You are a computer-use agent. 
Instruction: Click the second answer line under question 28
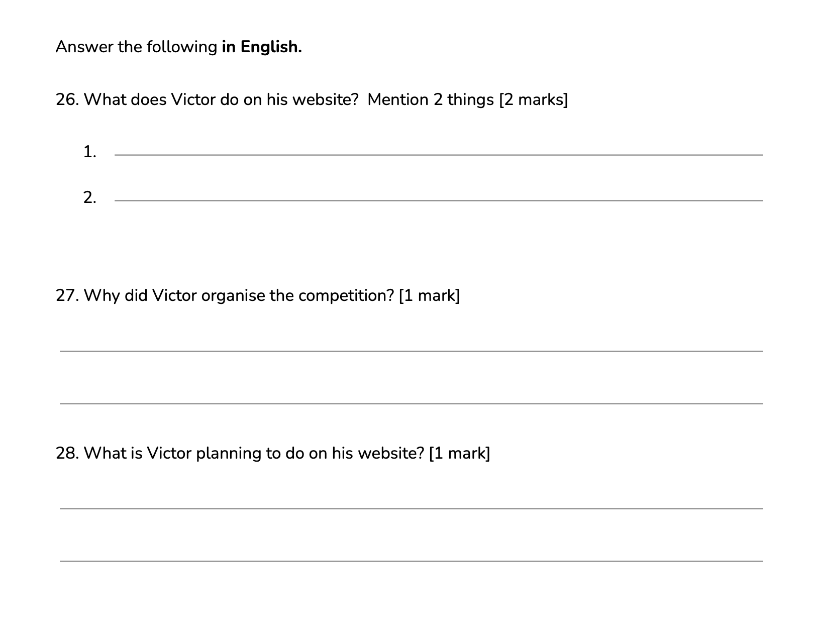point(411,560)
